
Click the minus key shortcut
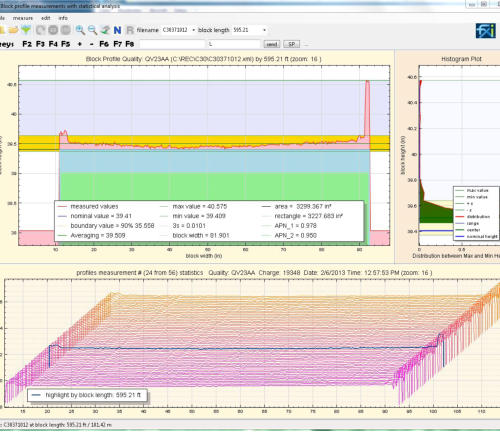92,44
